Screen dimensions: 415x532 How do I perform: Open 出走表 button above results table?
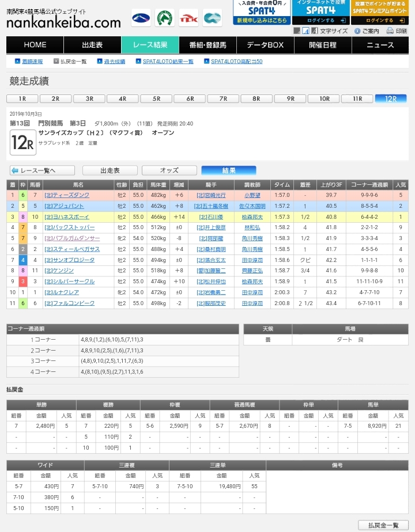(110, 170)
